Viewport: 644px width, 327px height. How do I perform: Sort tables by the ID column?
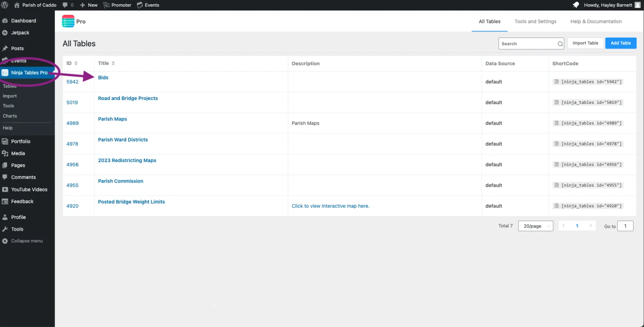76,63
